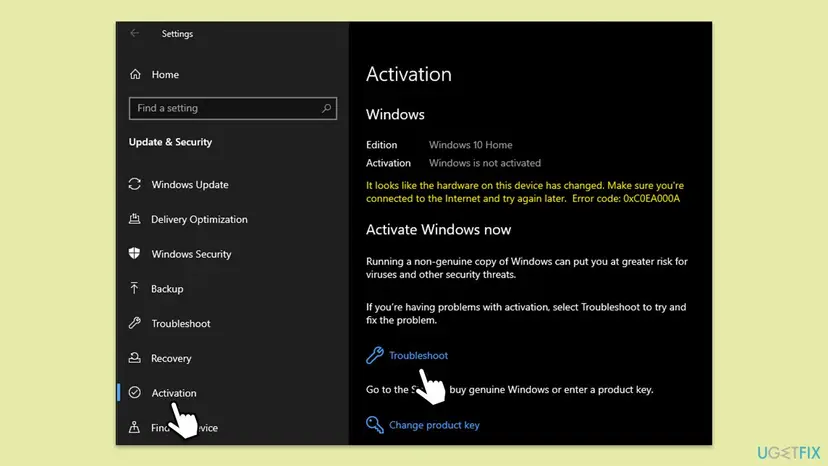Click 'Windows is not activated' status text
Screen dimensions: 828x466
[485, 163]
